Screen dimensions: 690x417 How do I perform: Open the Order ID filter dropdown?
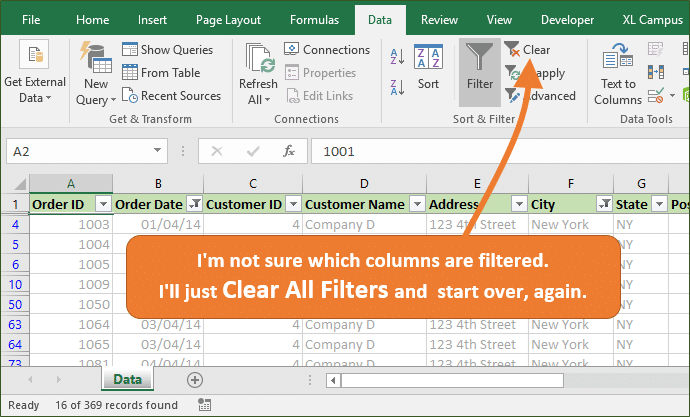[x=102, y=204]
